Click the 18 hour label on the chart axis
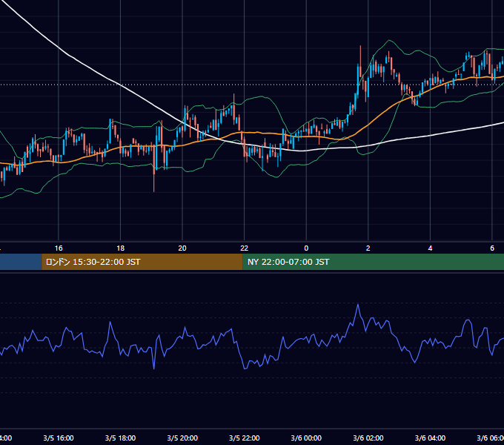The width and height of the screenshot is (504, 445). (120, 248)
